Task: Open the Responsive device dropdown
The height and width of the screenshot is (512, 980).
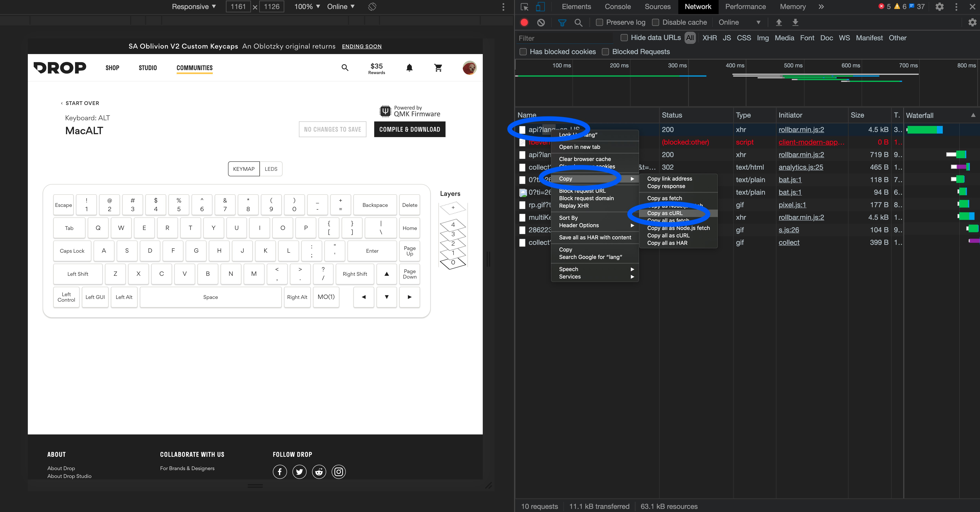Action: 194,6
